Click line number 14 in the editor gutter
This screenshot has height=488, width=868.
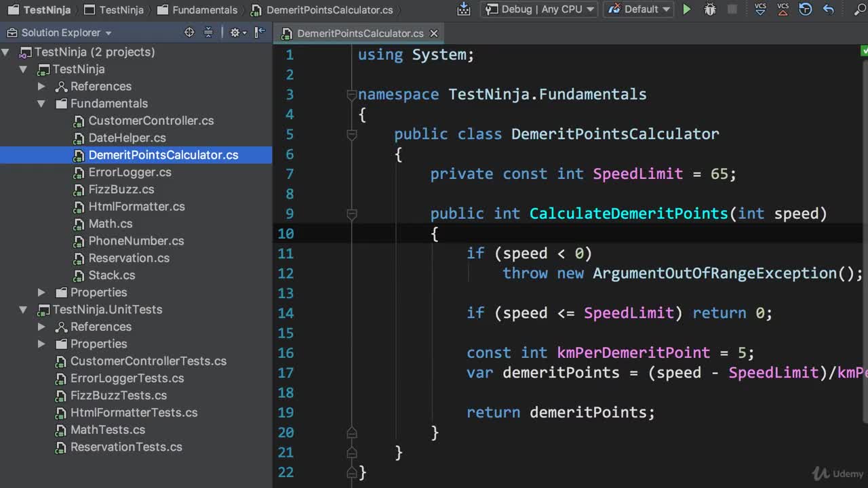click(285, 313)
